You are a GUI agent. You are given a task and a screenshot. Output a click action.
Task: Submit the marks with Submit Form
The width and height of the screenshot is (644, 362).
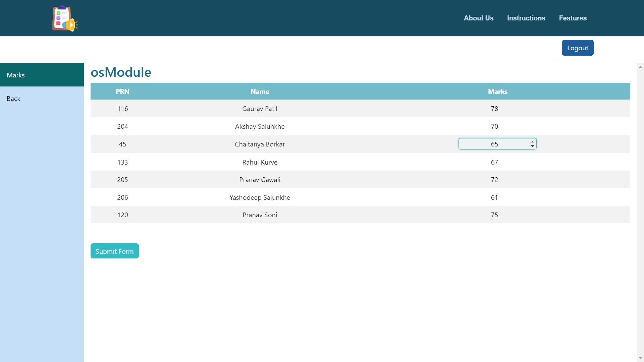point(115,251)
